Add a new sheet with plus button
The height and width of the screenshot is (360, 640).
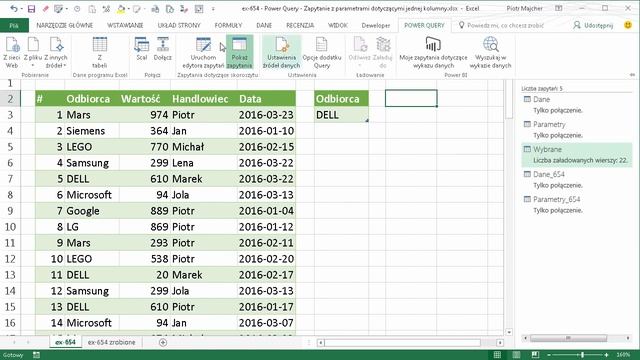[x=163, y=342]
